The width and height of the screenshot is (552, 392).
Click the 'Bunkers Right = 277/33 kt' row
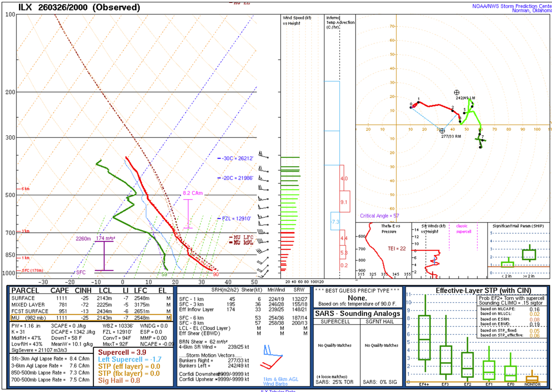(214, 360)
